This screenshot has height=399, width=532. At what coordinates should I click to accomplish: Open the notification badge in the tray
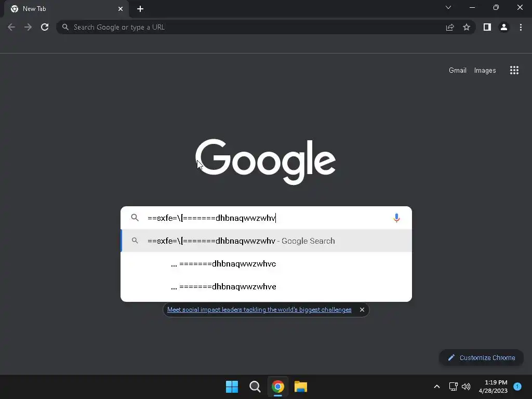(x=517, y=387)
